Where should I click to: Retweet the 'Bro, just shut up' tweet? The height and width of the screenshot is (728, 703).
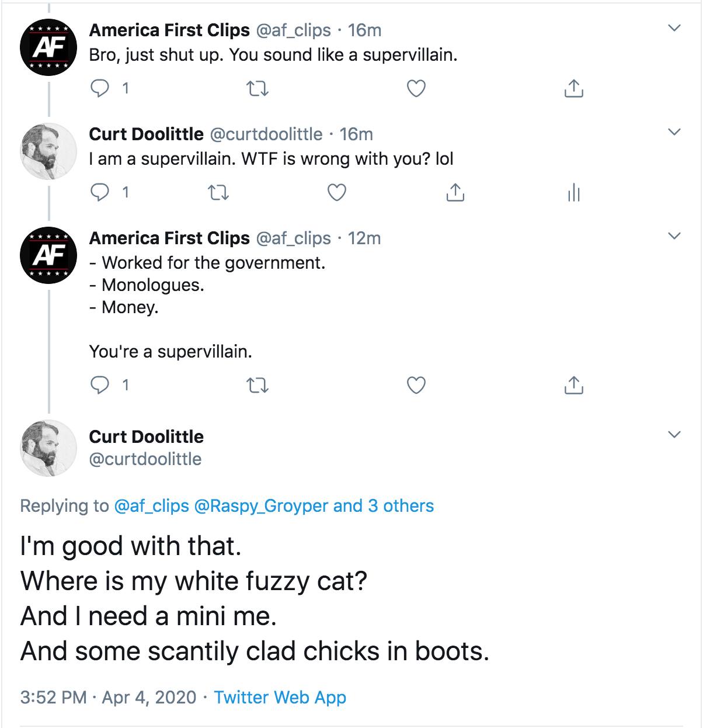click(x=257, y=89)
